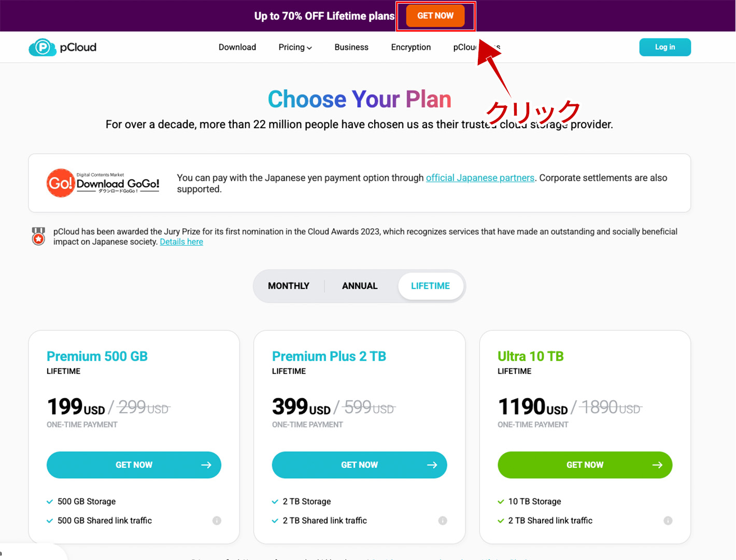Open the Business menu item
Screen dimensions: 736x560
coord(351,48)
